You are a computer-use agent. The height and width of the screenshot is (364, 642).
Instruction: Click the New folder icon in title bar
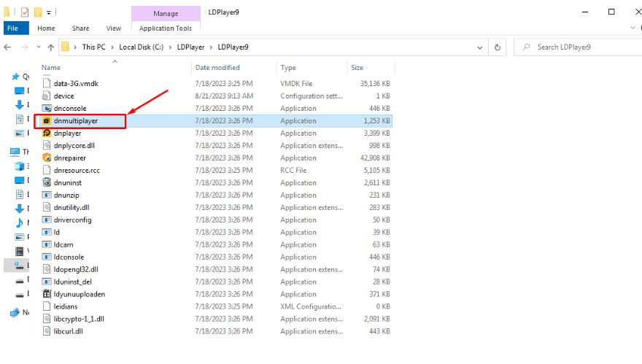tap(38, 12)
